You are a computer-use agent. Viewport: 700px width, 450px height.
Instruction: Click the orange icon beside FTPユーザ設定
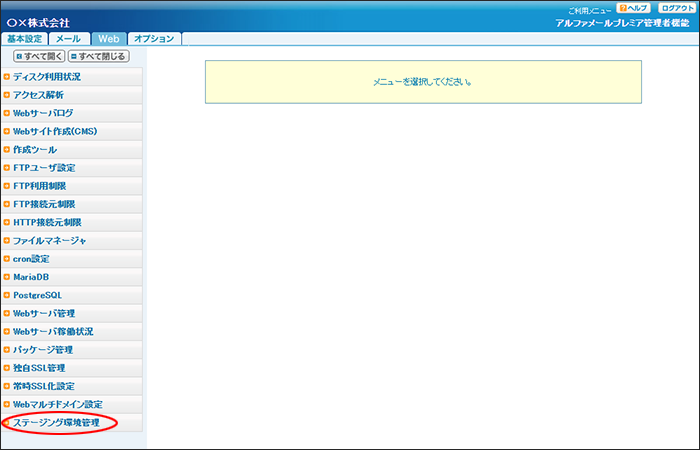coord(7,168)
